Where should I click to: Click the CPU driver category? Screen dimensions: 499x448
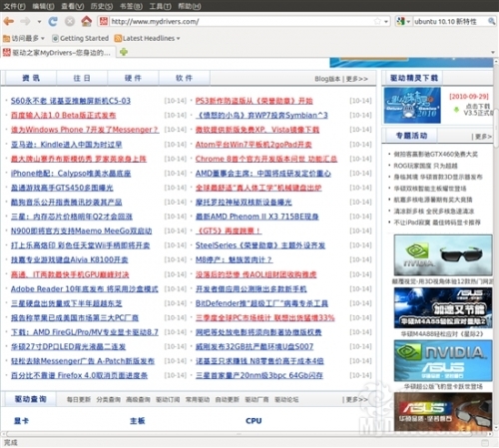click(253, 421)
